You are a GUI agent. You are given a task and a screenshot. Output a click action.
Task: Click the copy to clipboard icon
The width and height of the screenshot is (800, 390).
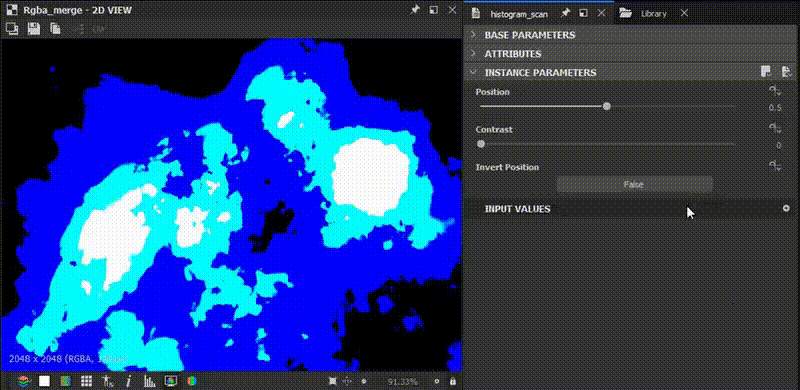pos(55,29)
